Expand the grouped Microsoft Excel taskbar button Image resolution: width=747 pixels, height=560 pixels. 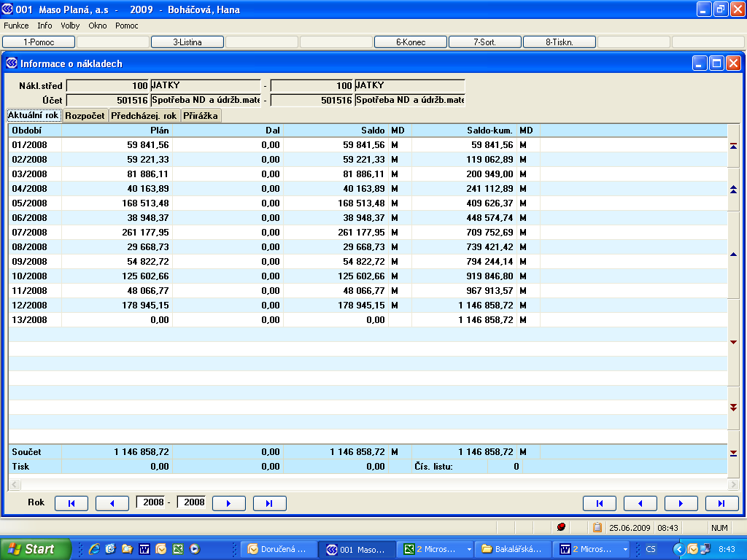(469, 550)
